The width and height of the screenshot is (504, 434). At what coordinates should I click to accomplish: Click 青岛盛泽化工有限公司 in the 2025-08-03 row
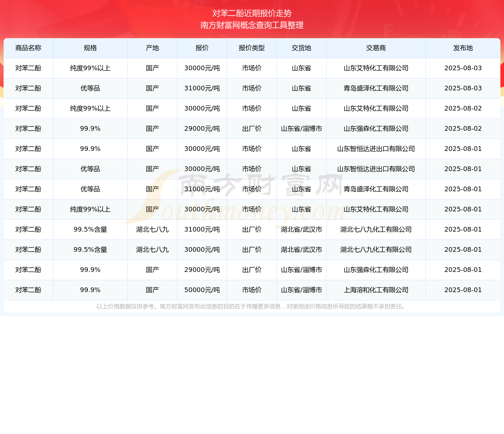(x=376, y=88)
